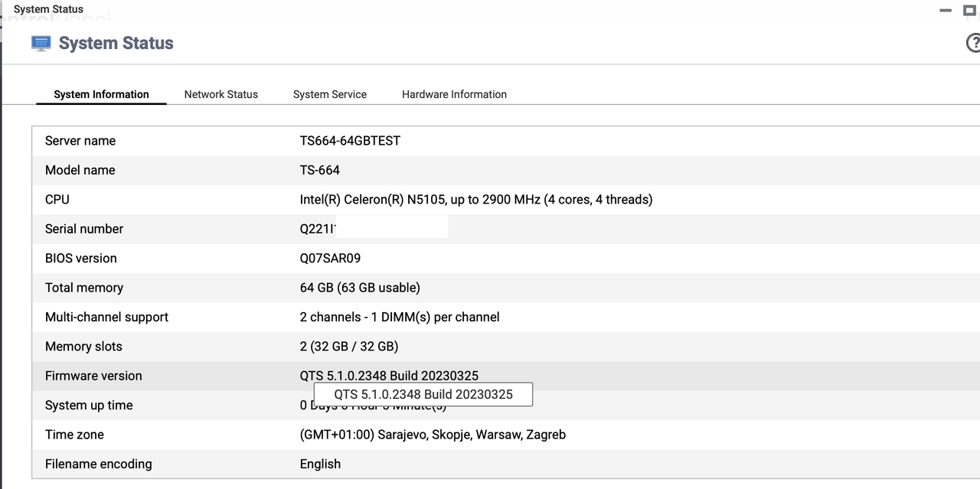The height and width of the screenshot is (489, 980).
Task: Go to the System Service tab
Action: (x=329, y=94)
